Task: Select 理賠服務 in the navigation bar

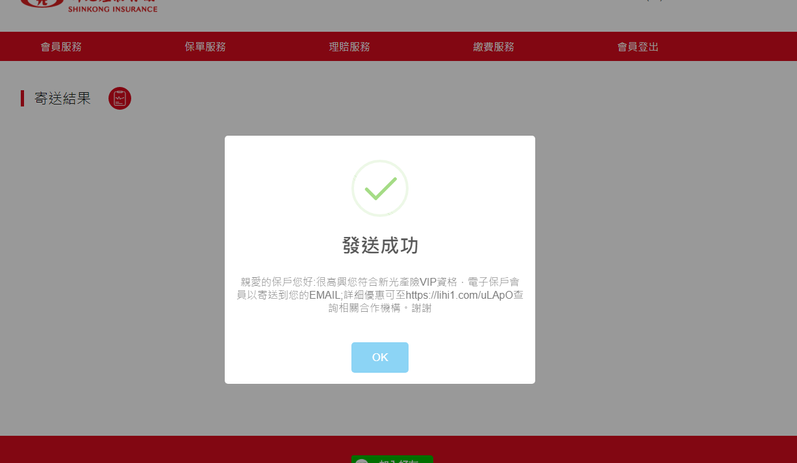Action: pos(349,47)
